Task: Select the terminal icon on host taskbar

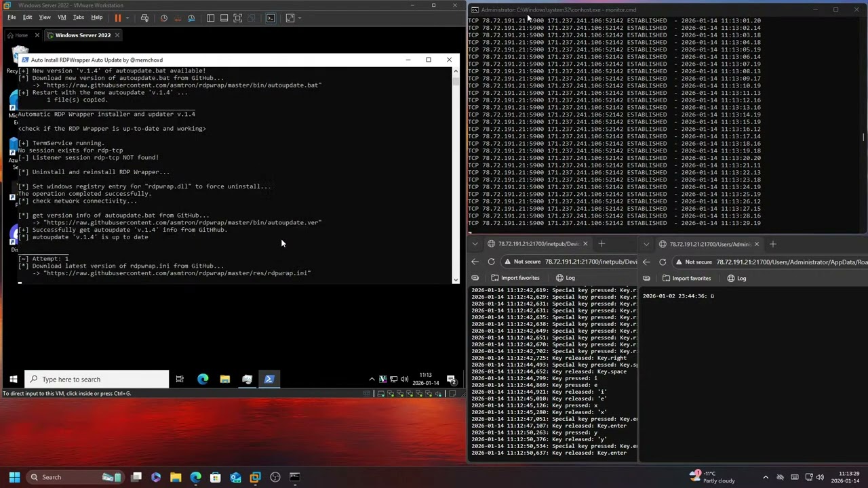Action: pyautogui.click(x=294, y=477)
